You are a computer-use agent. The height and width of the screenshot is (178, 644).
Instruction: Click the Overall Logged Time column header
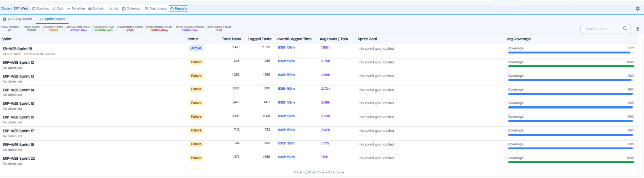(294, 39)
